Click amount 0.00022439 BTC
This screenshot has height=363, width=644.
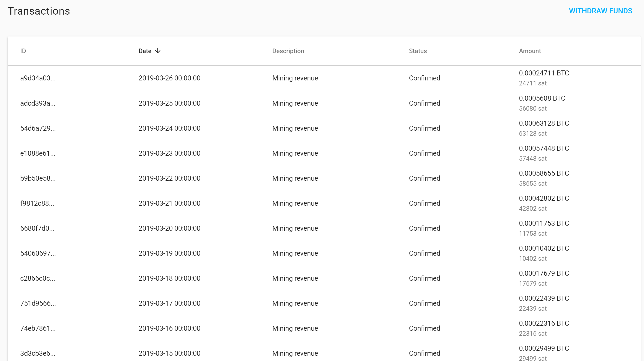tap(544, 298)
